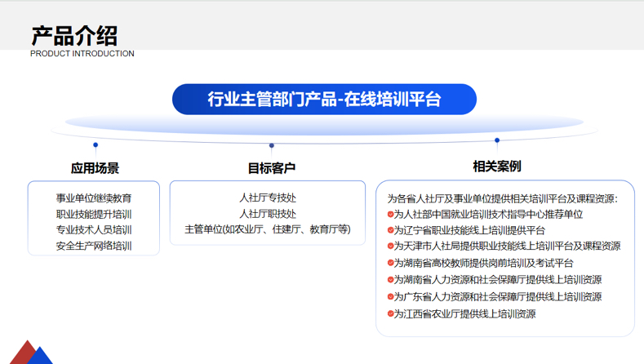The width and height of the screenshot is (644, 364).
Task: Click the red bullet beside 为天津市人社局 line
Action: (390, 246)
